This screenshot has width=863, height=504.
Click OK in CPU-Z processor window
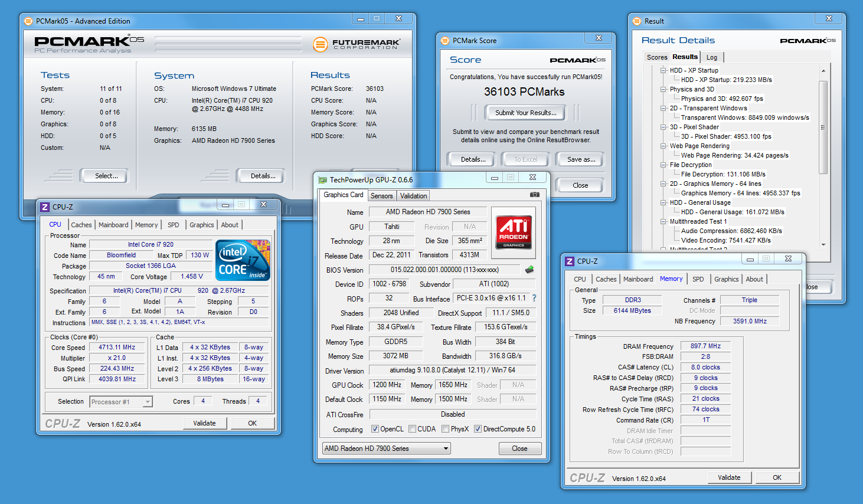click(x=253, y=423)
